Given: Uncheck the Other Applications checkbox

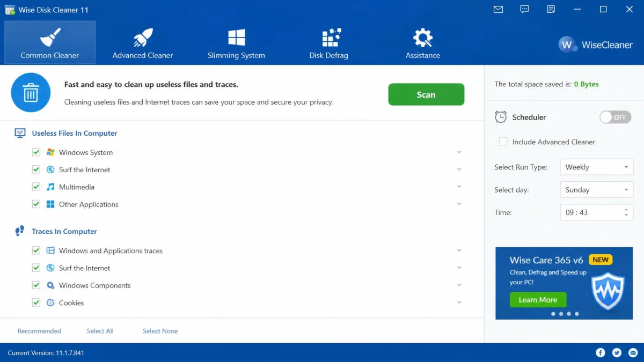Looking at the screenshot, I should coord(36,204).
